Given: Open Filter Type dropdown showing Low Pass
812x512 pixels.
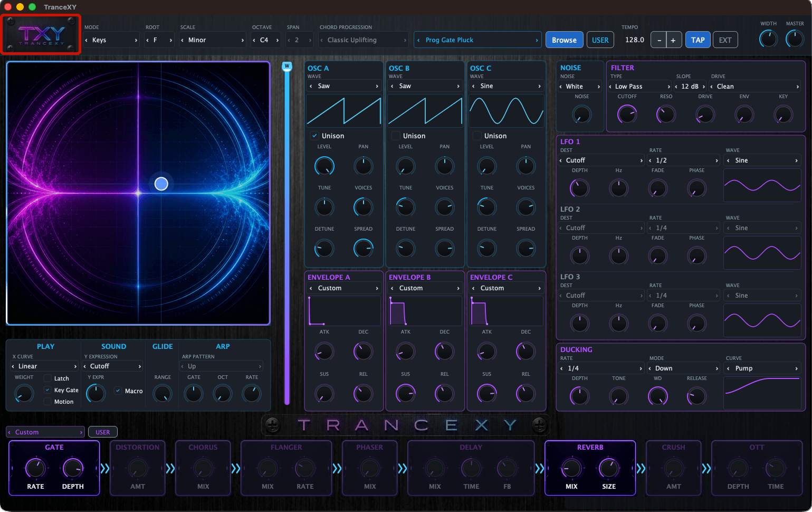Looking at the screenshot, I should pyautogui.click(x=640, y=87).
